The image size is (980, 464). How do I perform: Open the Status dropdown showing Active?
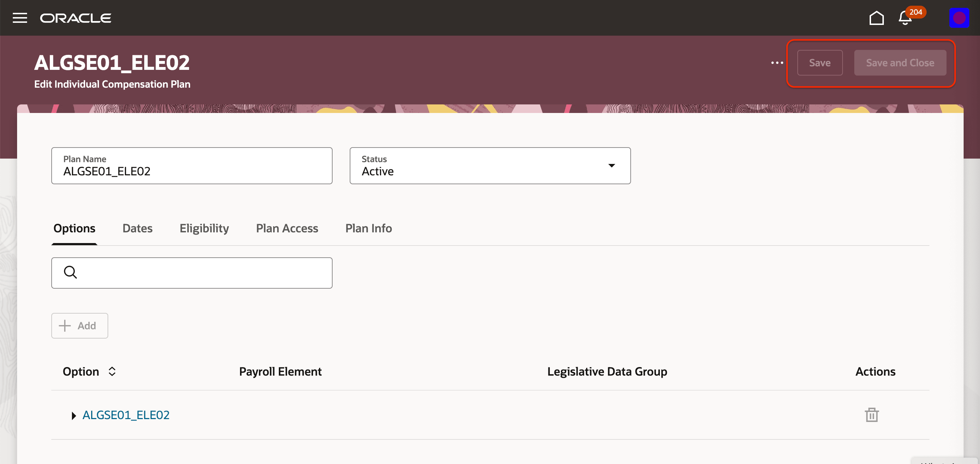point(611,166)
